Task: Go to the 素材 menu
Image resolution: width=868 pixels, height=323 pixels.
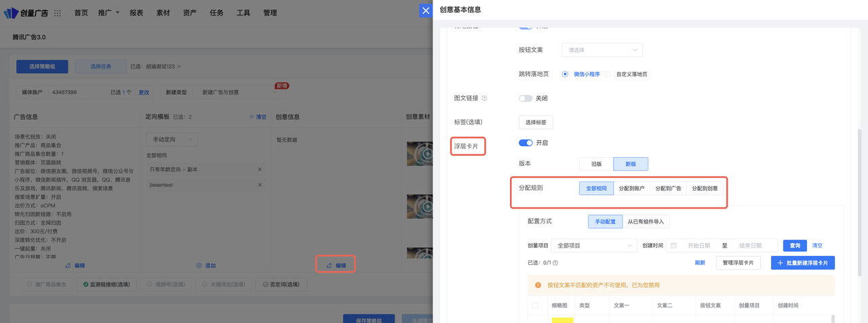Action: tap(163, 13)
